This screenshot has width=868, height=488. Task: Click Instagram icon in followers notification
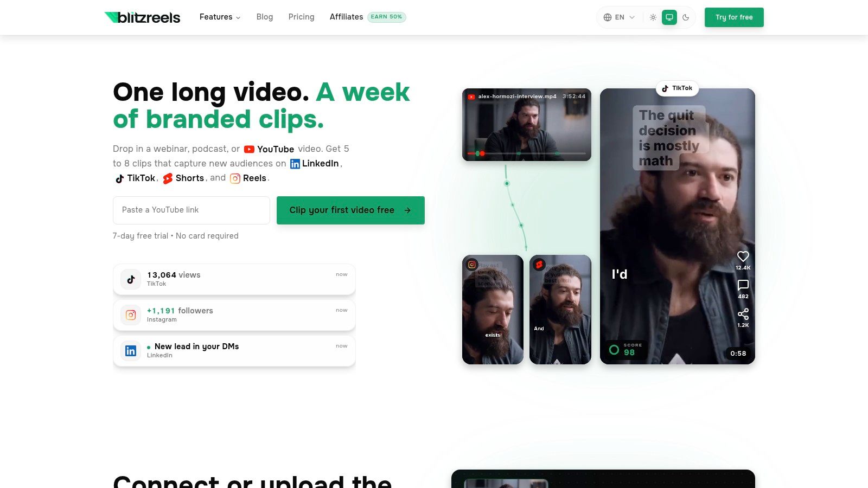pyautogui.click(x=131, y=315)
